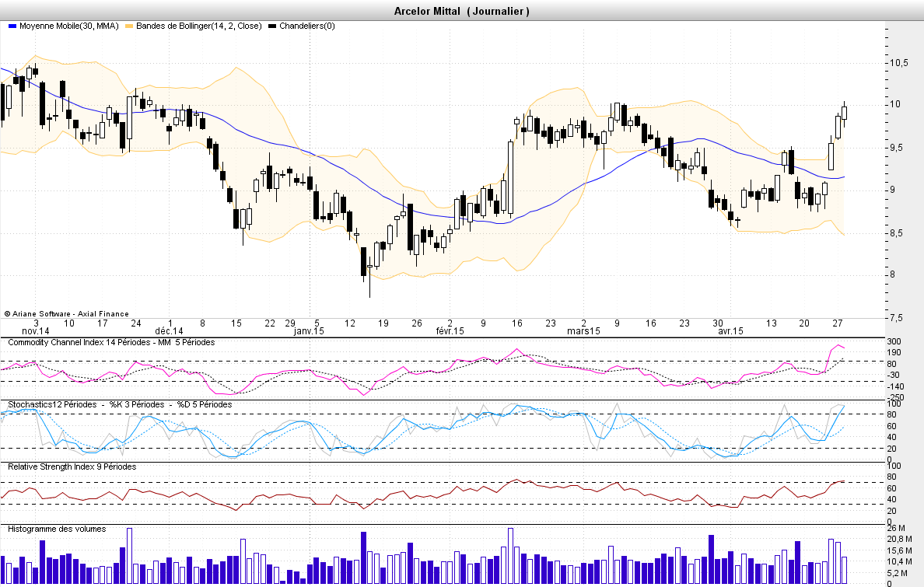Click the 8,5 price axis label

coord(896,233)
